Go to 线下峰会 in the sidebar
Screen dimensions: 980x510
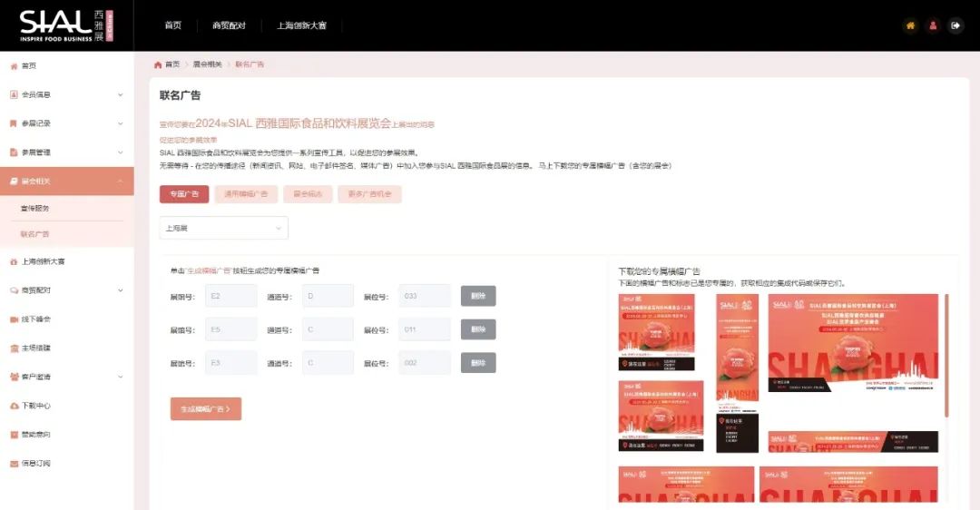tap(36, 319)
